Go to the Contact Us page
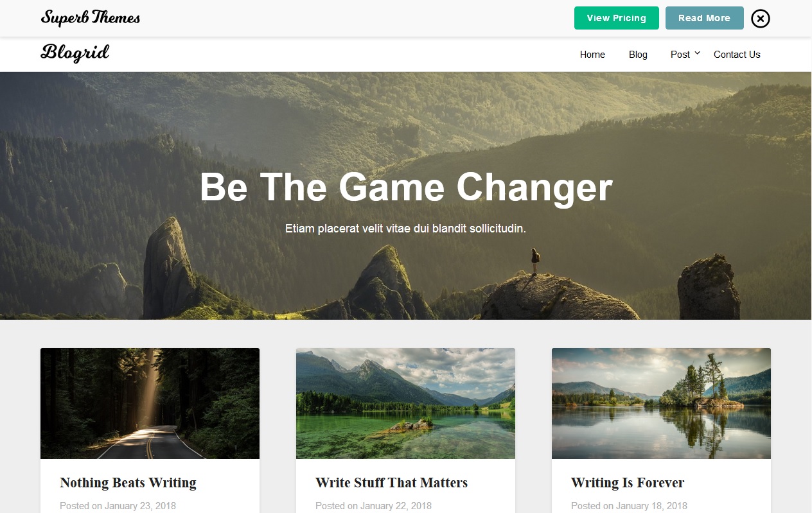812x513 pixels. coord(737,55)
